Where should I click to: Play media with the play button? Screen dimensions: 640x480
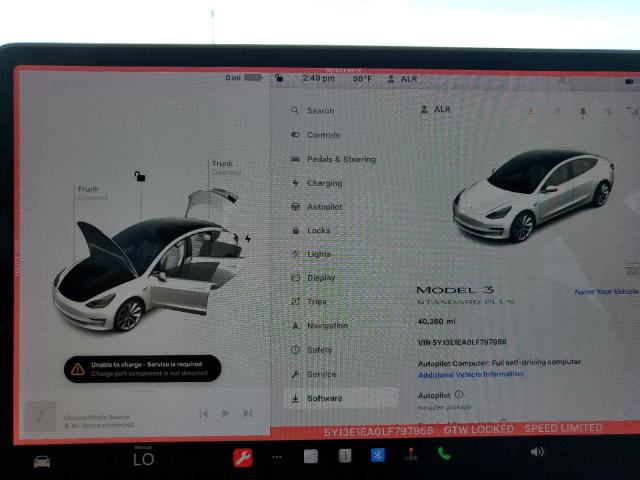[x=225, y=413]
